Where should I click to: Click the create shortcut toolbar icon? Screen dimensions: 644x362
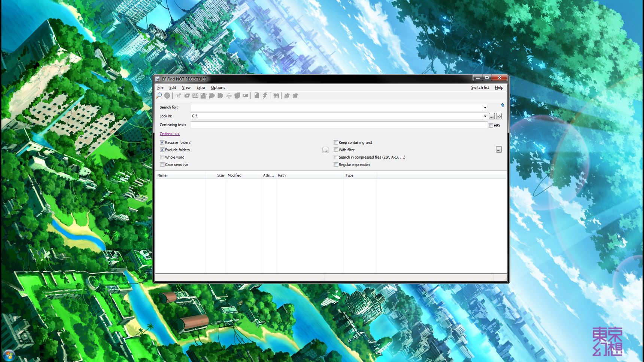[x=178, y=96]
